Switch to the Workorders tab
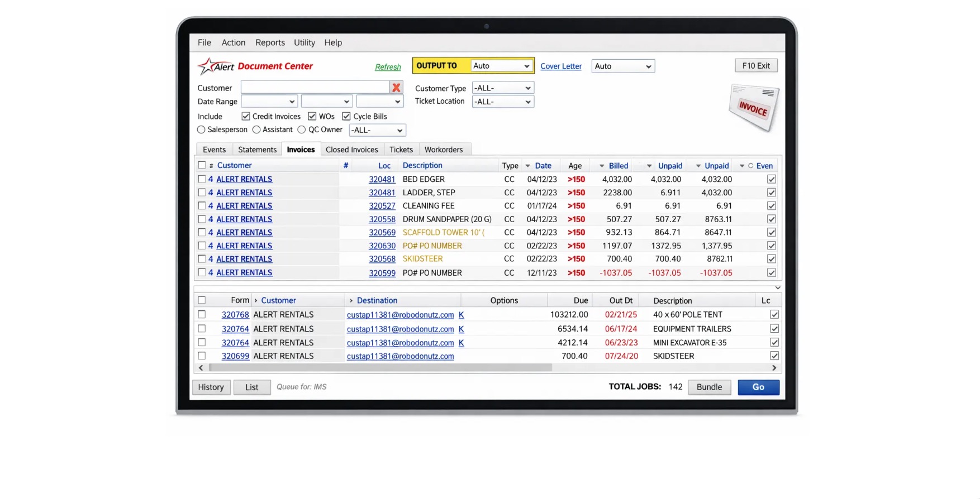Screen dimensions: 980x499 444,150
